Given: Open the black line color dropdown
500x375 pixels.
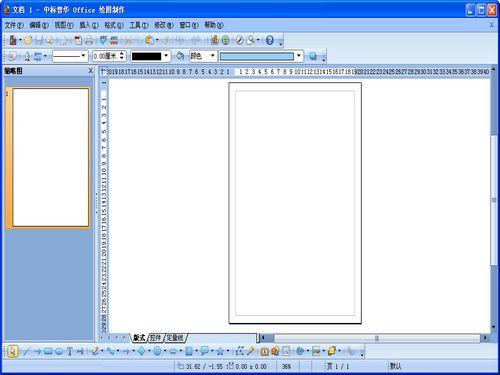Looking at the screenshot, I should 166,56.
